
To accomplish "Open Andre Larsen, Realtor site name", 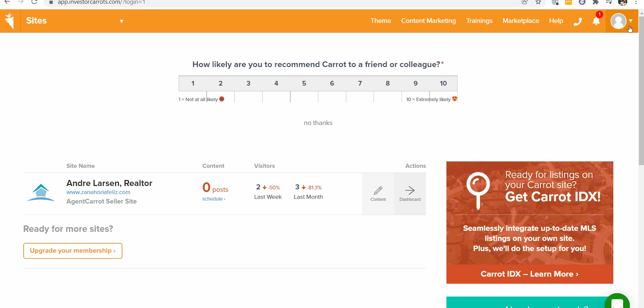I will [109, 183].
